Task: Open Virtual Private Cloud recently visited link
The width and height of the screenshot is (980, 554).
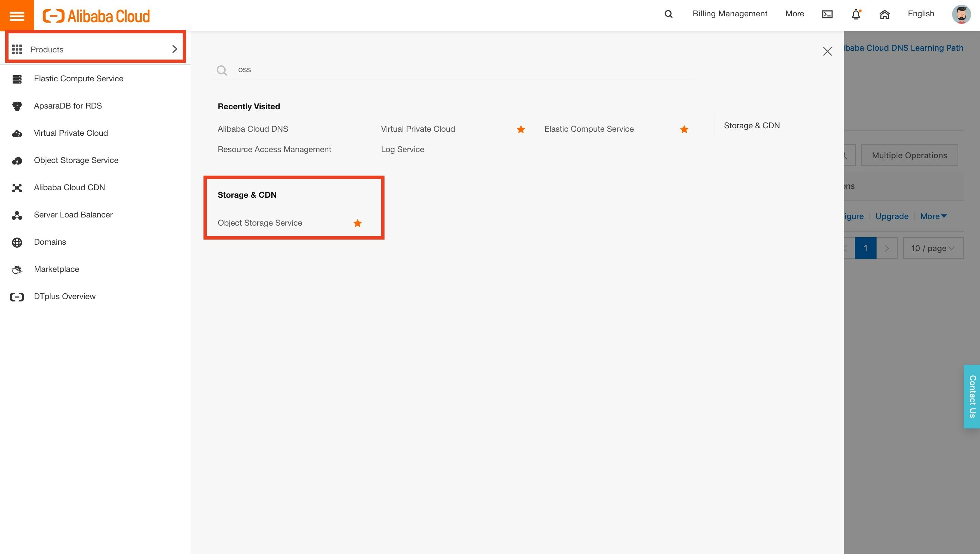Action: [418, 129]
